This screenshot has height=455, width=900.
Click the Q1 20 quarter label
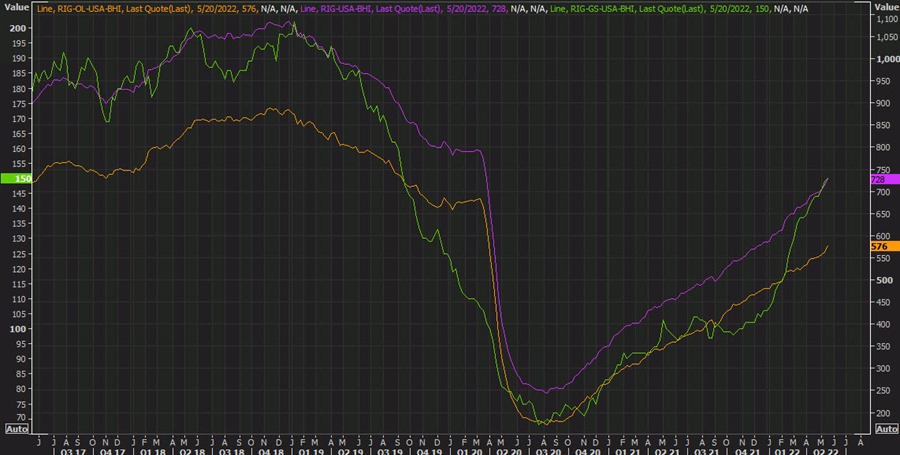tap(469, 451)
